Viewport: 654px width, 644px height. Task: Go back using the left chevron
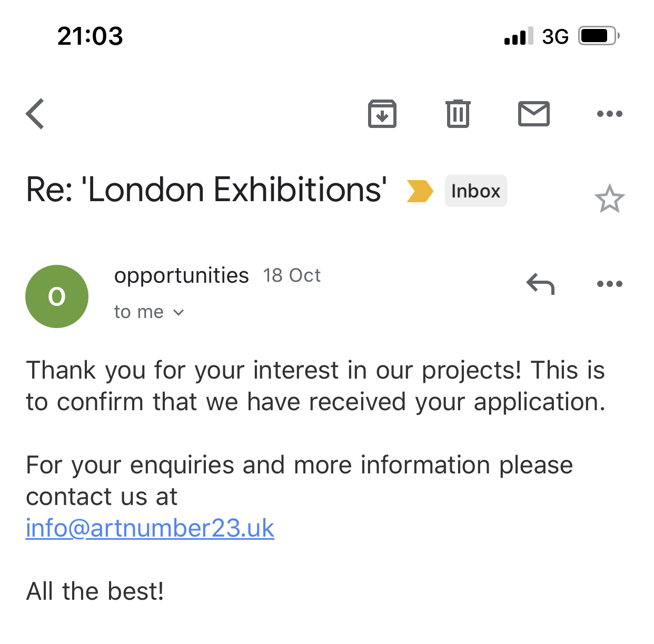35,114
